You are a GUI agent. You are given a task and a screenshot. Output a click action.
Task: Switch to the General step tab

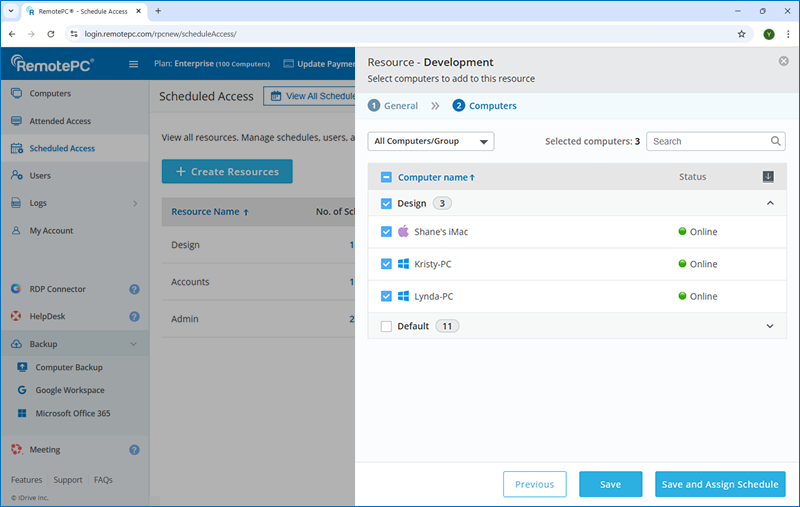click(393, 105)
